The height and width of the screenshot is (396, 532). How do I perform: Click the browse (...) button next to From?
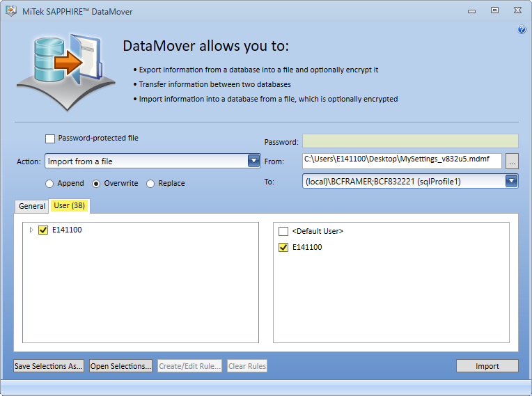[512, 161]
